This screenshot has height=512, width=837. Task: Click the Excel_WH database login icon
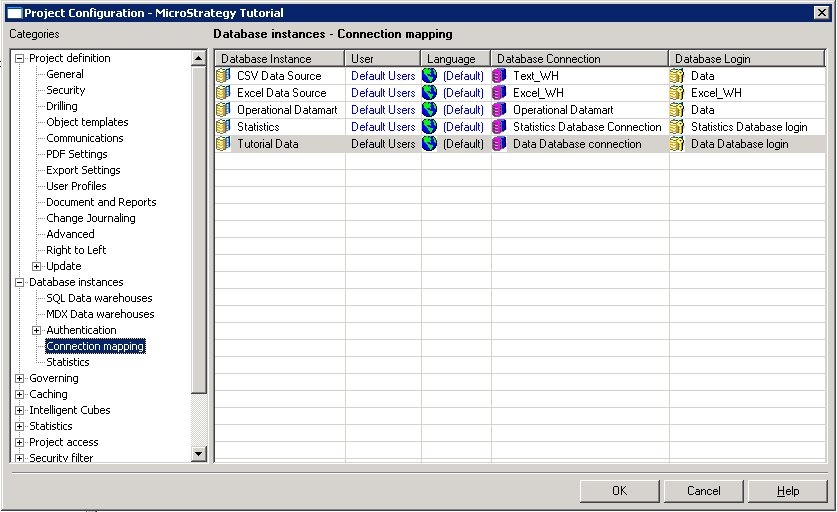(x=677, y=93)
